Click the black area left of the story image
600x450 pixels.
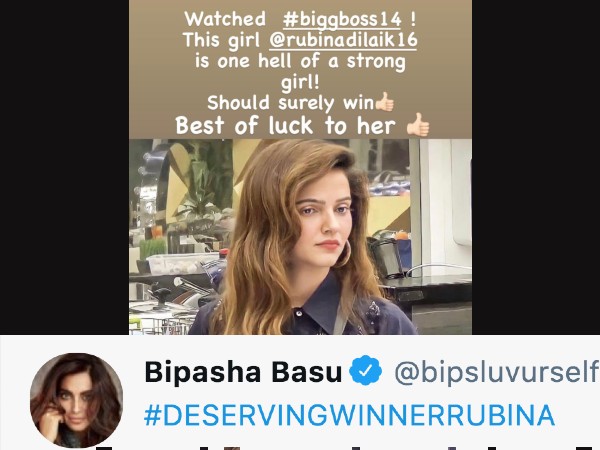click(x=64, y=167)
